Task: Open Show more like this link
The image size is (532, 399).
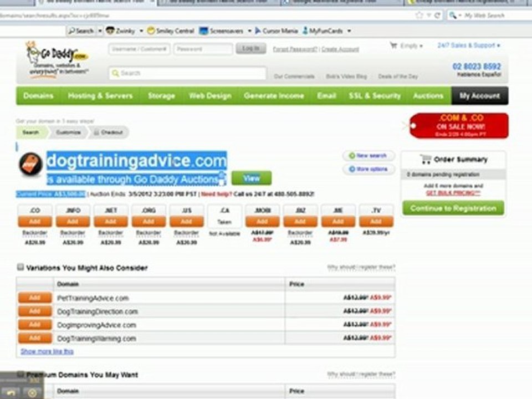Action: coord(47,351)
